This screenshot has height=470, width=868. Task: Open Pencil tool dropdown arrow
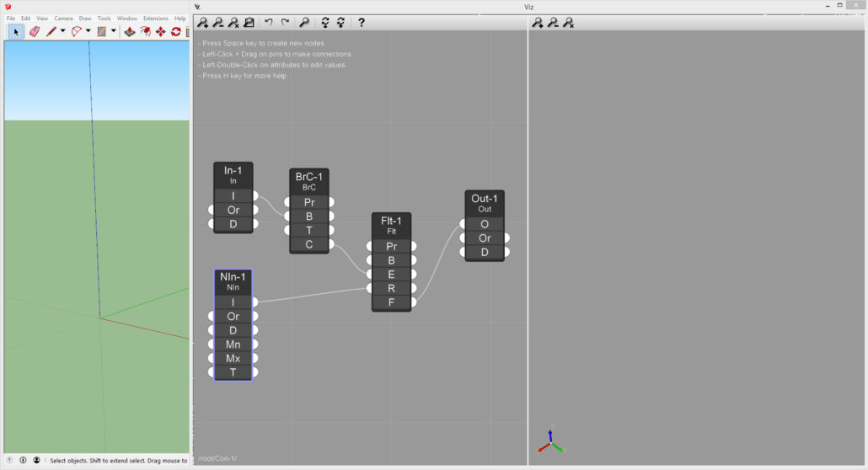click(x=62, y=32)
